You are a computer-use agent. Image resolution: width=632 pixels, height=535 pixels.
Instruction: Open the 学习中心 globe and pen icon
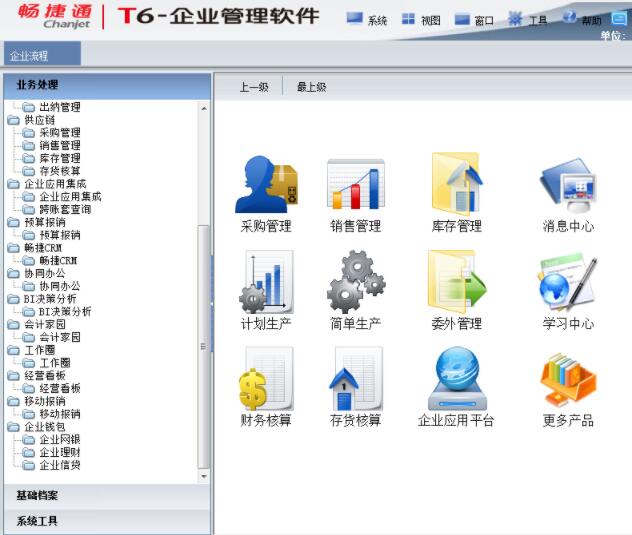tap(568, 282)
